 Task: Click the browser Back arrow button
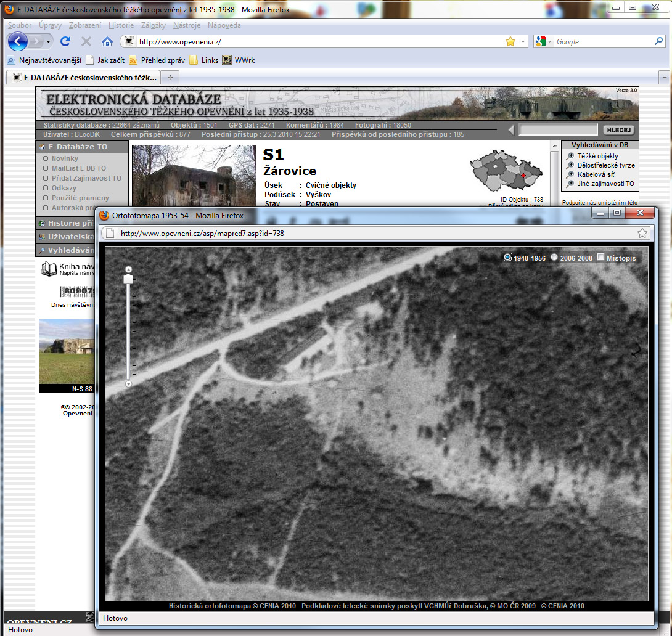tap(18, 42)
